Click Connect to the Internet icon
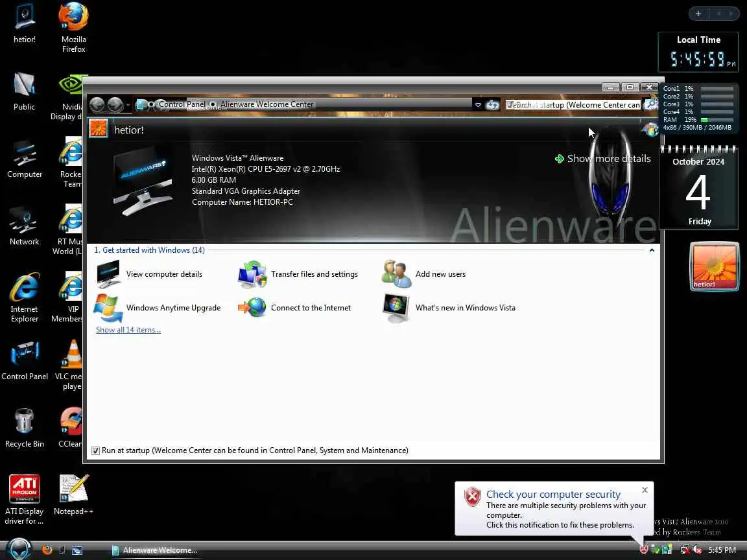Viewport: 747px width, 560px height. pyautogui.click(x=252, y=308)
